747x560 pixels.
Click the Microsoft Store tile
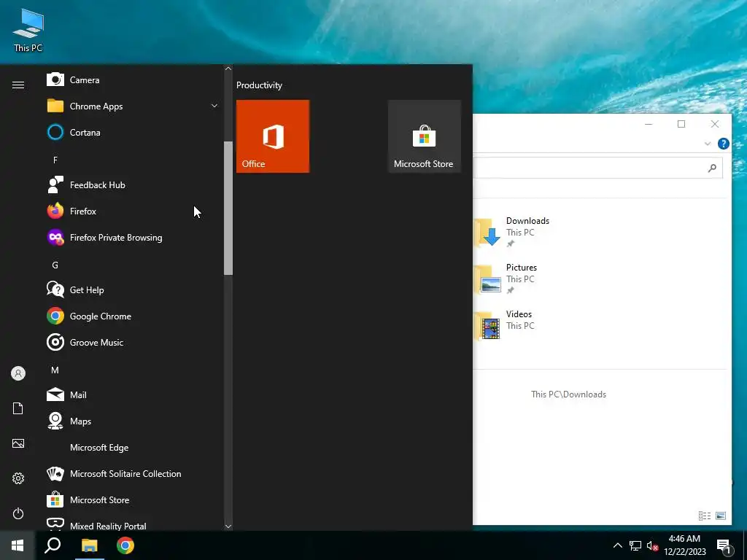coord(424,136)
